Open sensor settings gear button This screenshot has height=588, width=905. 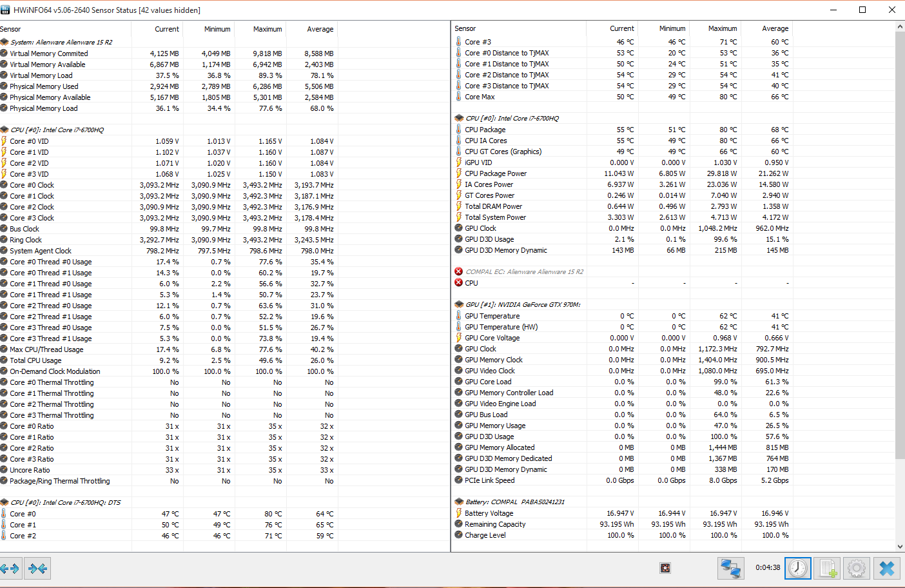tap(857, 568)
